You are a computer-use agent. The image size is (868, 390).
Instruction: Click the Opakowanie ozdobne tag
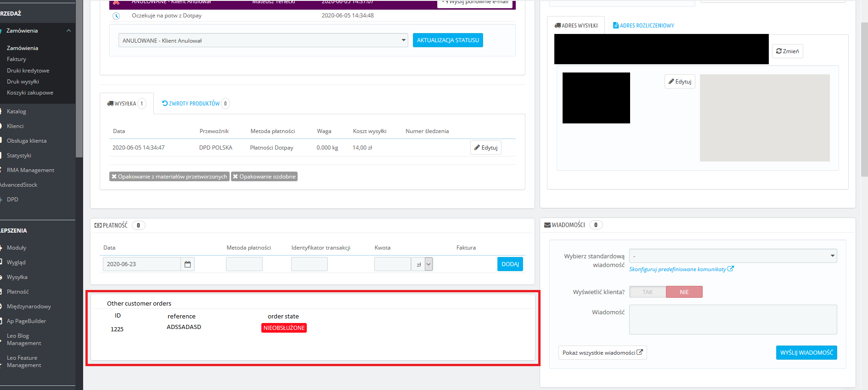click(x=264, y=177)
